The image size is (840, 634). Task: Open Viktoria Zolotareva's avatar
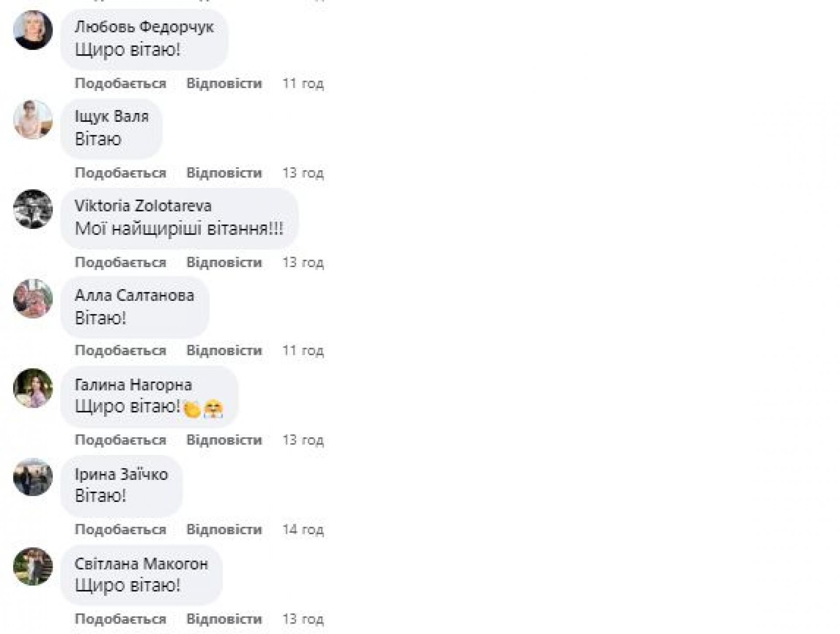tap(33, 209)
